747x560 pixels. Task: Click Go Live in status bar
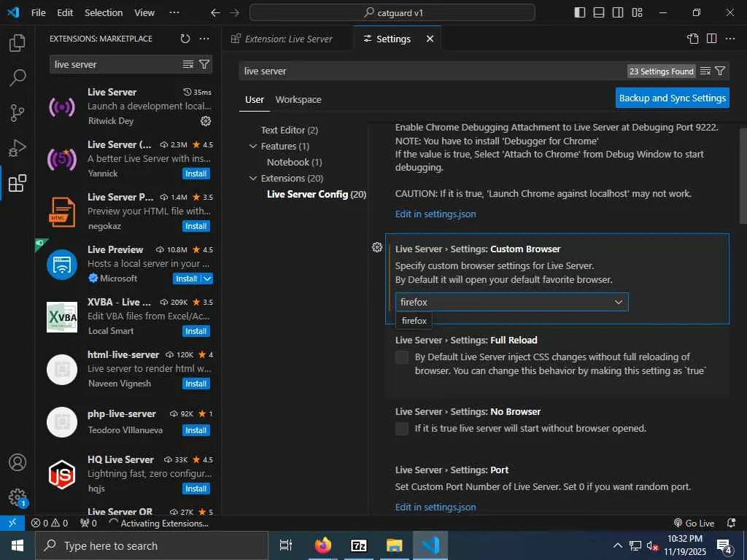coord(694,523)
